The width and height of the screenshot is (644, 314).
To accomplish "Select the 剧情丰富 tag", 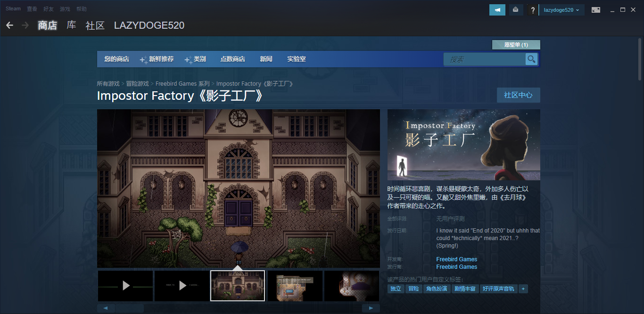I will (x=465, y=289).
